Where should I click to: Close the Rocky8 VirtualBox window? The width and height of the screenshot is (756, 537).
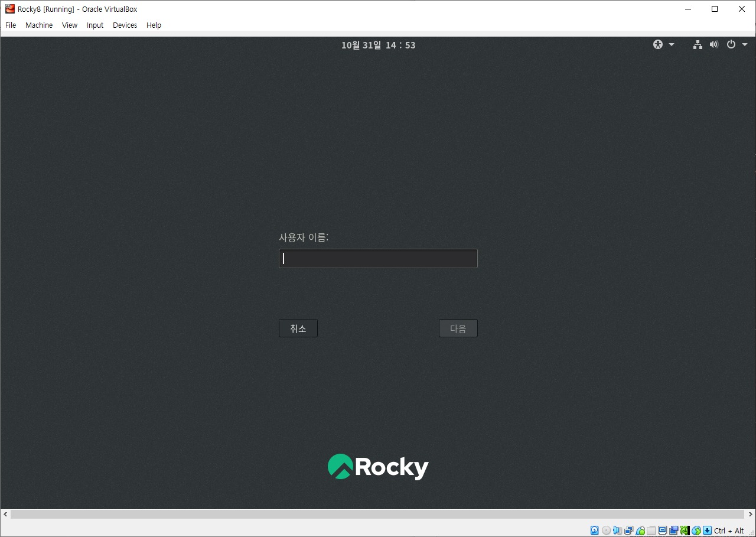(742, 9)
